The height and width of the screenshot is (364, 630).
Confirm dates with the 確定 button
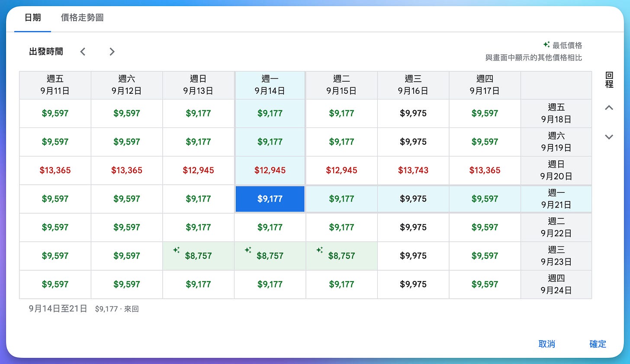coord(598,344)
